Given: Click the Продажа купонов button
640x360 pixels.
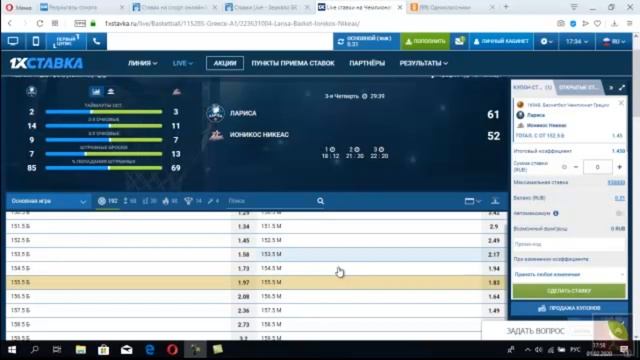Looking at the screenshot, I should [x=569, y=308].
